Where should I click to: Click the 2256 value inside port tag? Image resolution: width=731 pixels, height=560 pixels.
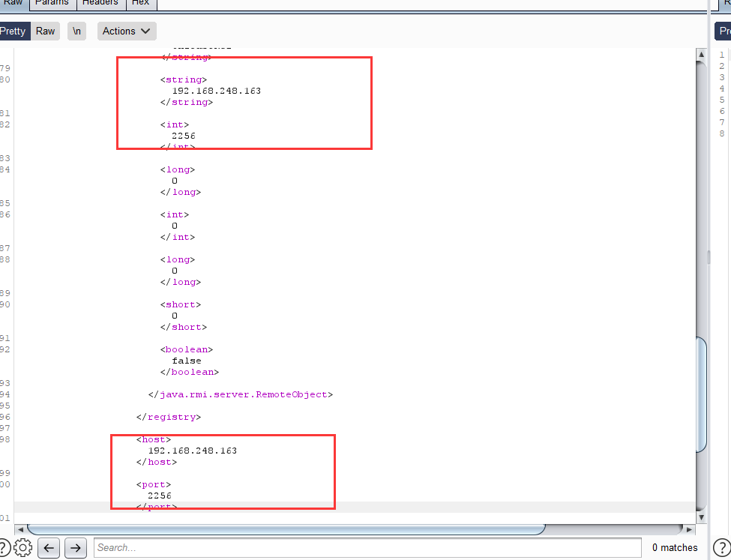160,496
